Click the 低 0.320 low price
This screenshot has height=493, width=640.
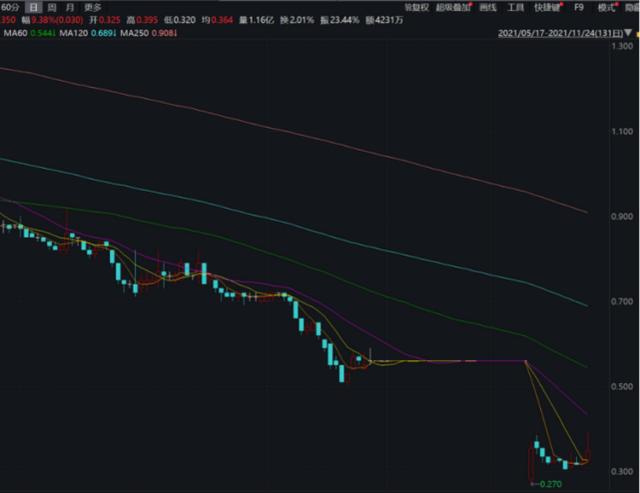pos(180,20)
